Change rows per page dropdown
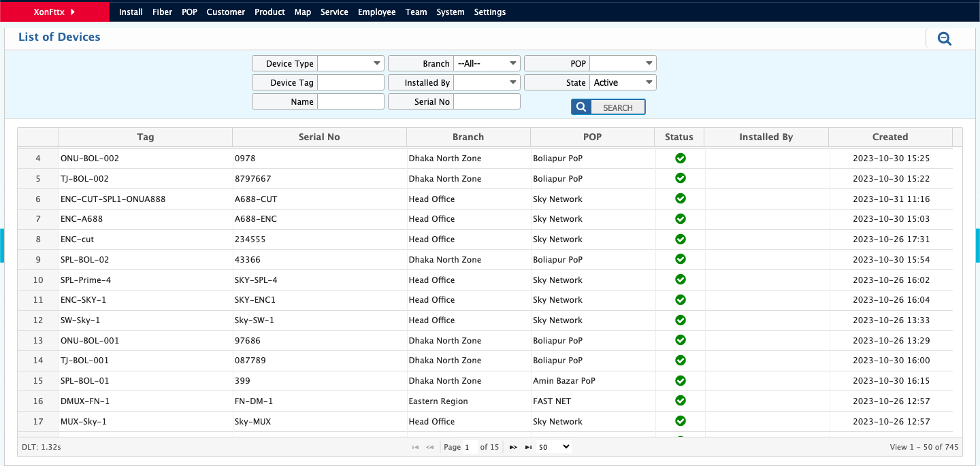Viewport: 980px width, 466px height. tap(553, 447)
